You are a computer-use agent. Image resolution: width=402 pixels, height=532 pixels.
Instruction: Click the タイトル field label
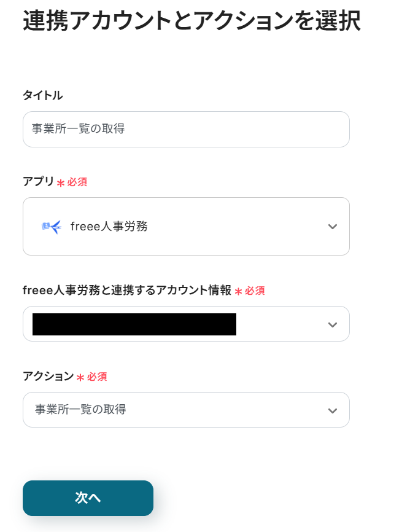coord(42,95)
